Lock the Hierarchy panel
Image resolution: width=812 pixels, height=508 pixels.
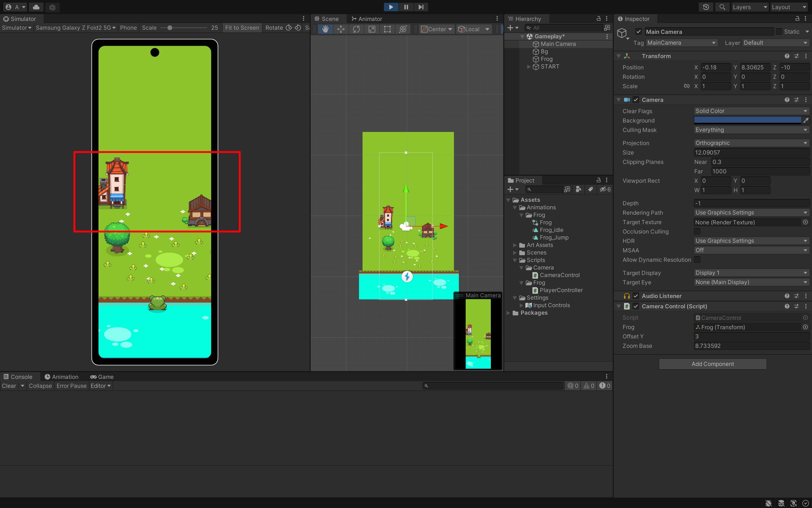coord(598,19)
